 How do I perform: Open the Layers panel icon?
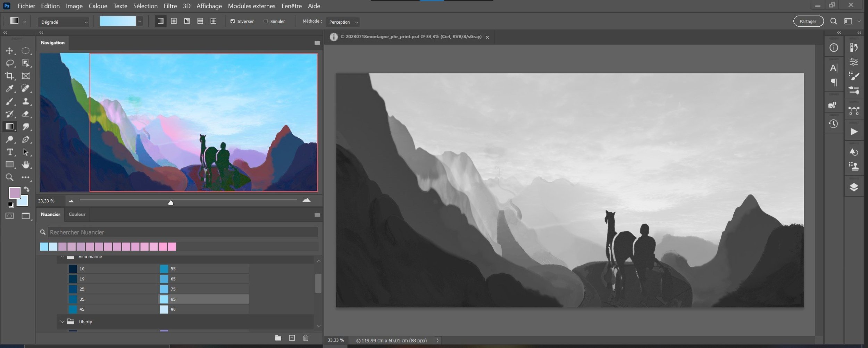coord(854,188)
